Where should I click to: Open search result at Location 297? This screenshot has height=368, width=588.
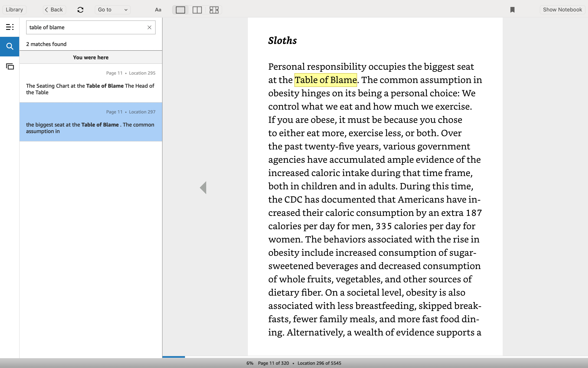pos(91,122)
